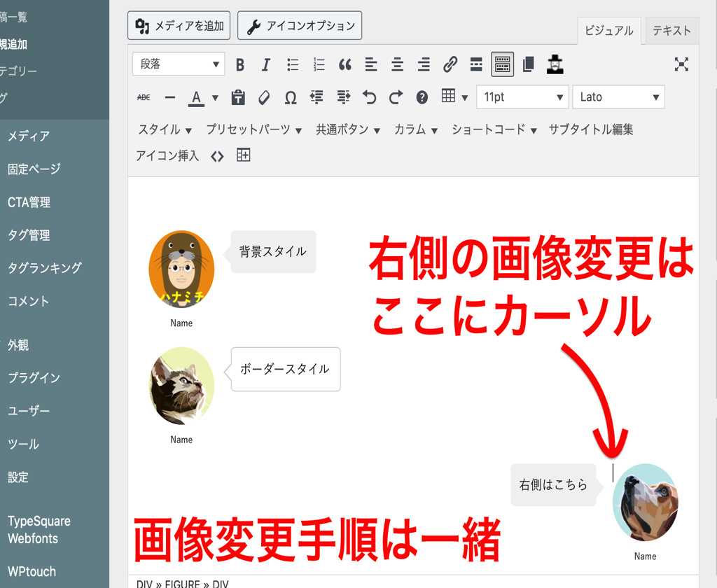Screen dimensions: 717x588
Task: Toggle strikethrough text formatting
Action: pyautogui.click(x=144, y=97)
